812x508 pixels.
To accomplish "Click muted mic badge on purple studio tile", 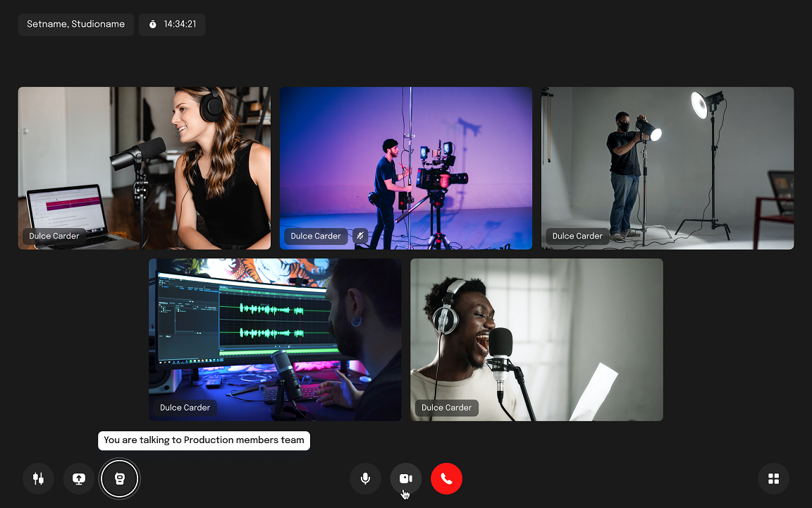I will click(360, 236).
